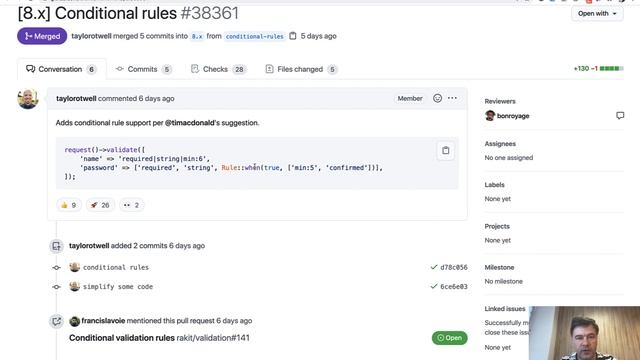Click the eyes reaction with 2
The width and height of the screenshot is (640, 360).
click(131, 205)
